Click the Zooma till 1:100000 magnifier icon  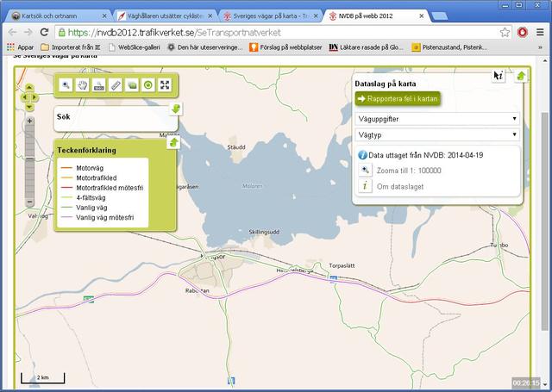coord(365,171)
